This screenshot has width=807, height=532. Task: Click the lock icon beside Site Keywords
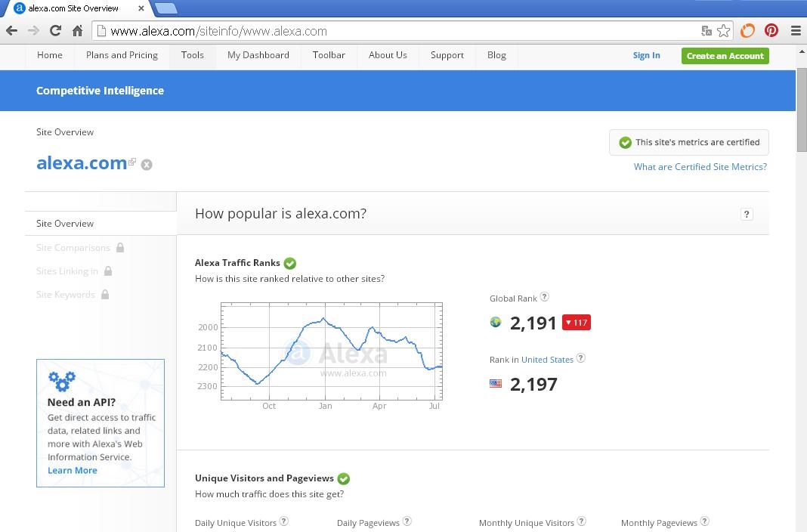coord(105,294)
